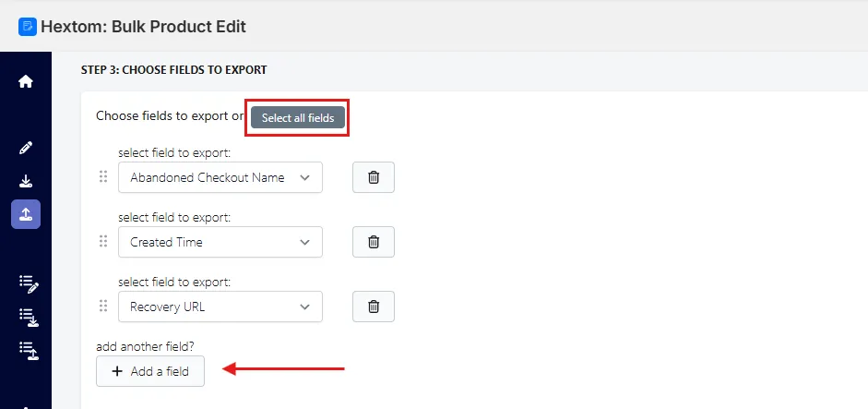Viewport: 868px width, 409px height.
Task: Open the Home icon in sidebar
Action: coord(26,82)
